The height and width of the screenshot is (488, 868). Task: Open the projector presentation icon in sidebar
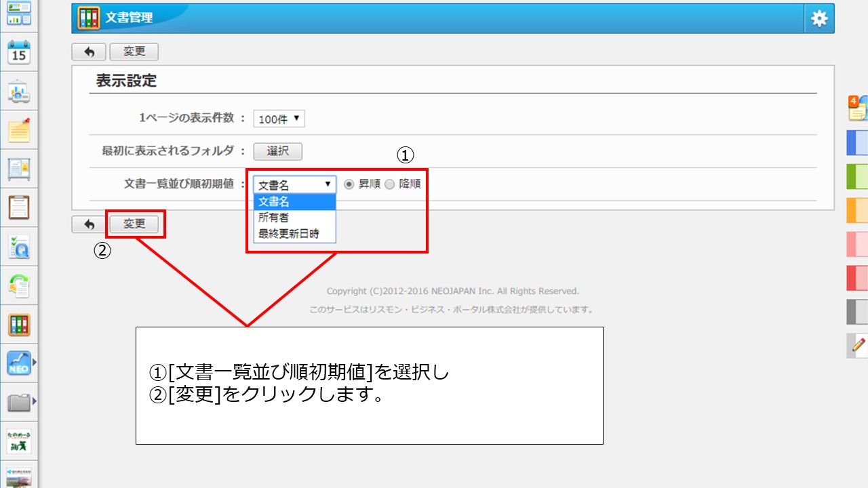19,91
